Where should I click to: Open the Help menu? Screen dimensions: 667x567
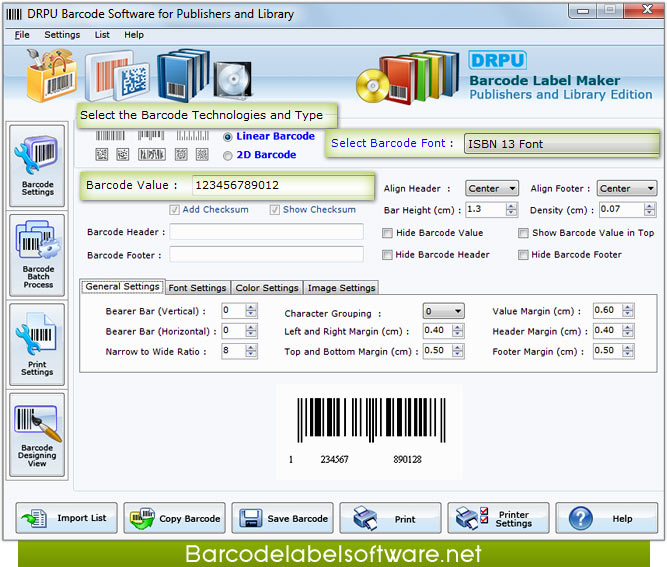134,35
